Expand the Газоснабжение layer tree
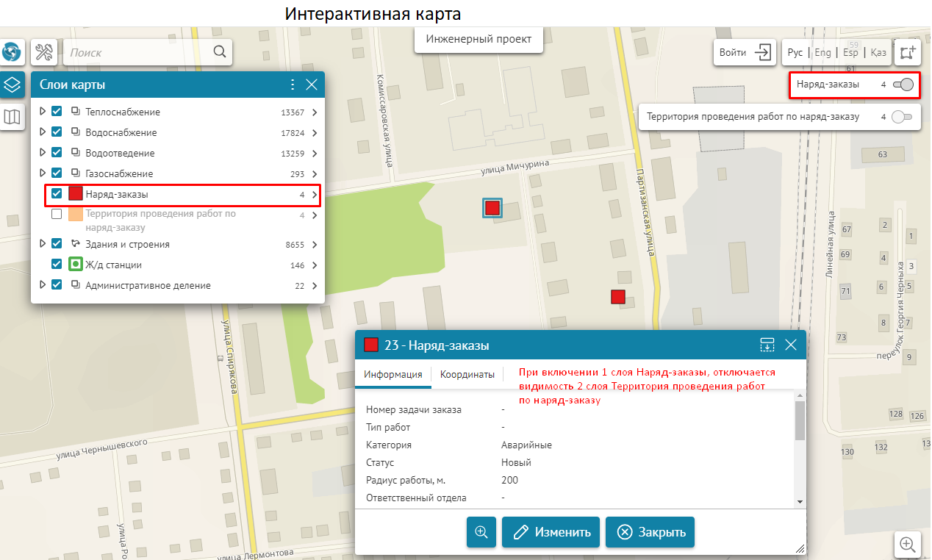The width and height of the screenshot is (932, 560). click(x=43, y=173)
